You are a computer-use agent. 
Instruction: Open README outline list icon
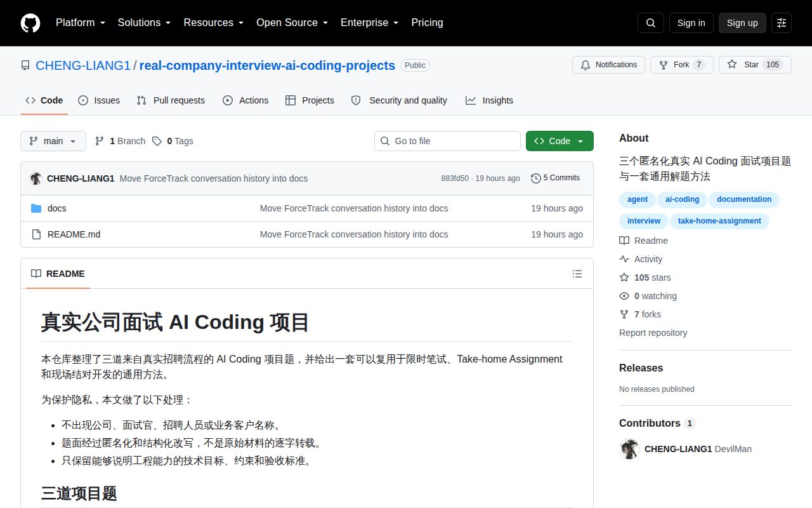[x=577, y=274]
